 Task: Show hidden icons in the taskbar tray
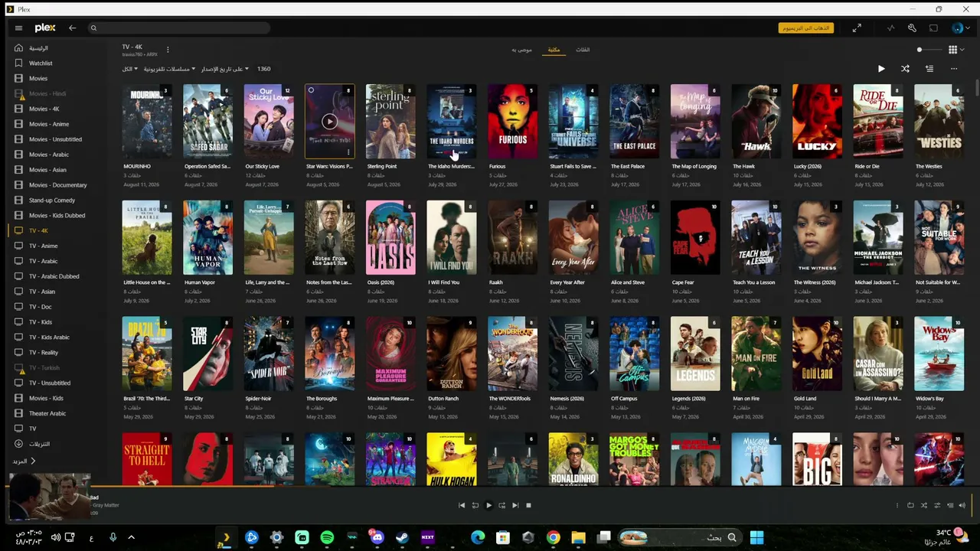tap(131, 537)
